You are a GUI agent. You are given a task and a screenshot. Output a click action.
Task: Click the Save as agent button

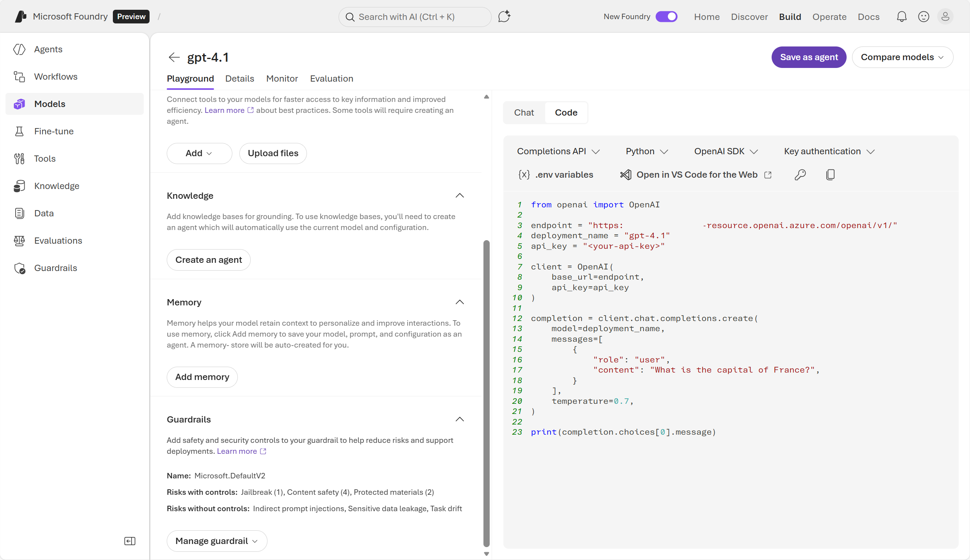click(809, 57)
